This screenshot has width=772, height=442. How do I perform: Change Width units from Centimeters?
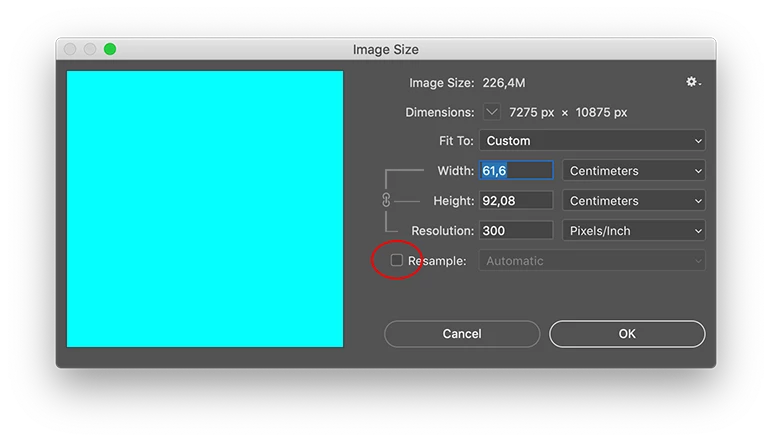(x=634, y=171)
